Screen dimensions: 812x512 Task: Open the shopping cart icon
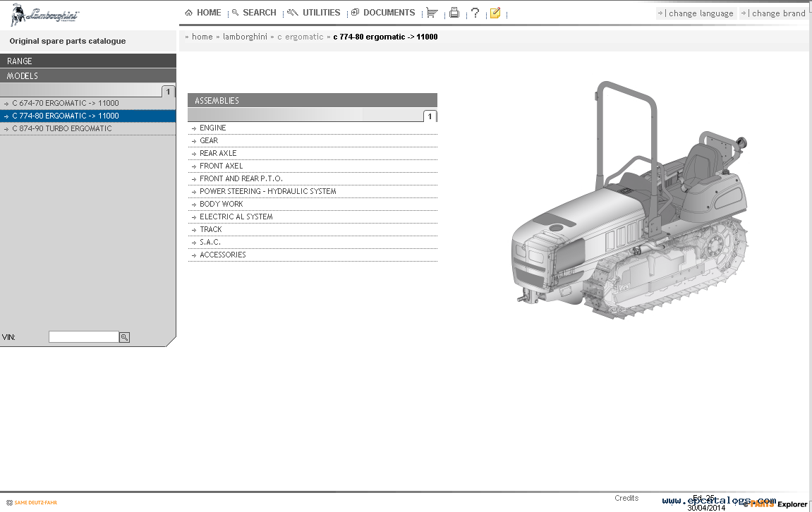coord(432,13)
